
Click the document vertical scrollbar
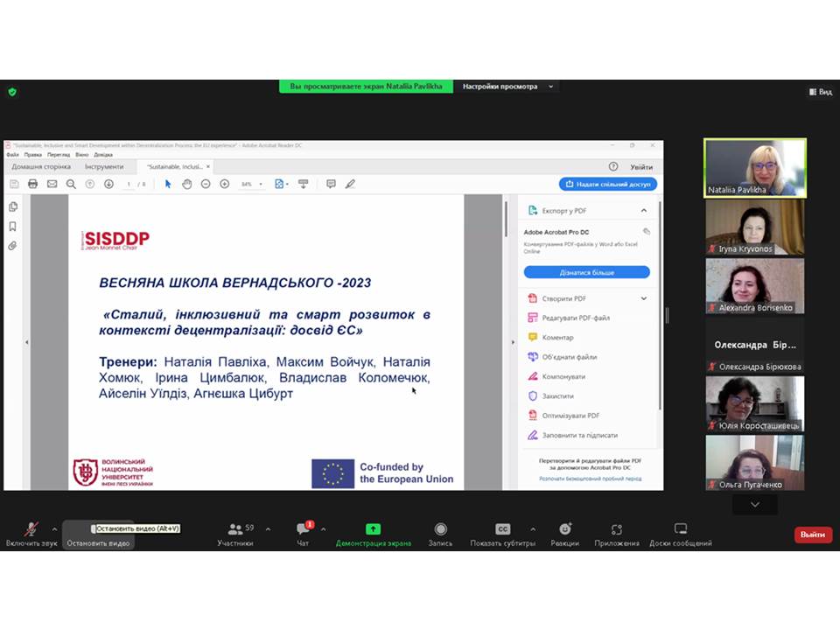(506, 219)
